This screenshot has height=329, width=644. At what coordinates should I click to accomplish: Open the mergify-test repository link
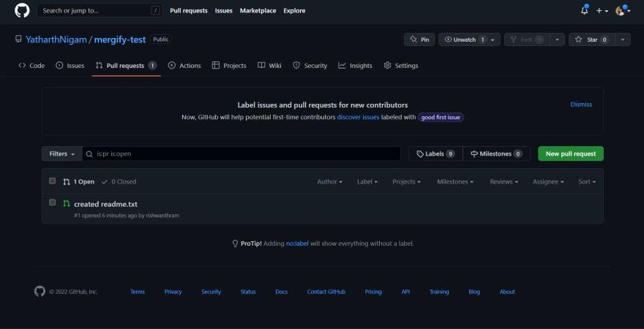click(120, 39)
